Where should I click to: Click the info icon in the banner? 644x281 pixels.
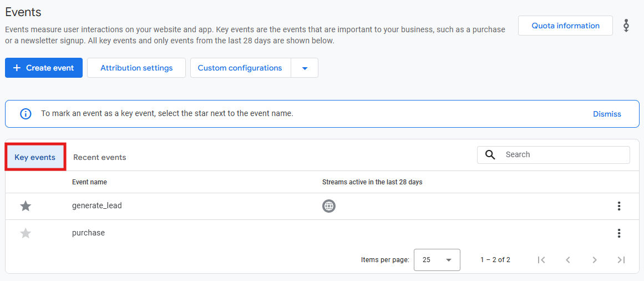coord(26,114)
